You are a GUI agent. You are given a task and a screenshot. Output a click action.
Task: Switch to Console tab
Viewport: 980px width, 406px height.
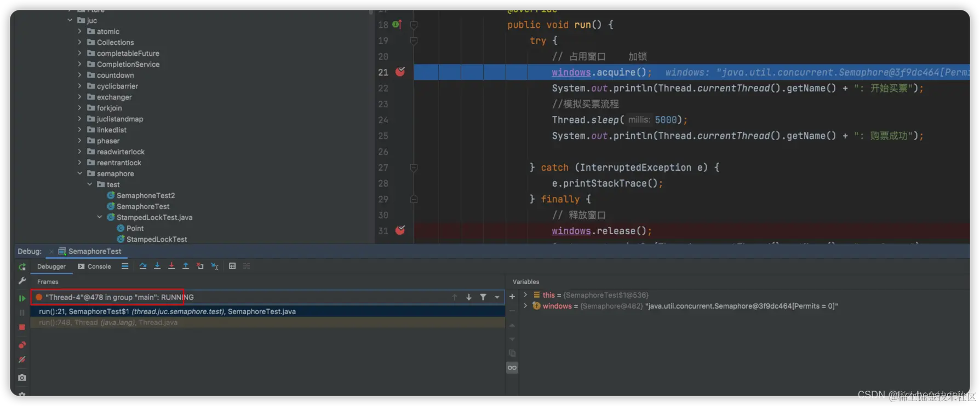coord(94,266)
